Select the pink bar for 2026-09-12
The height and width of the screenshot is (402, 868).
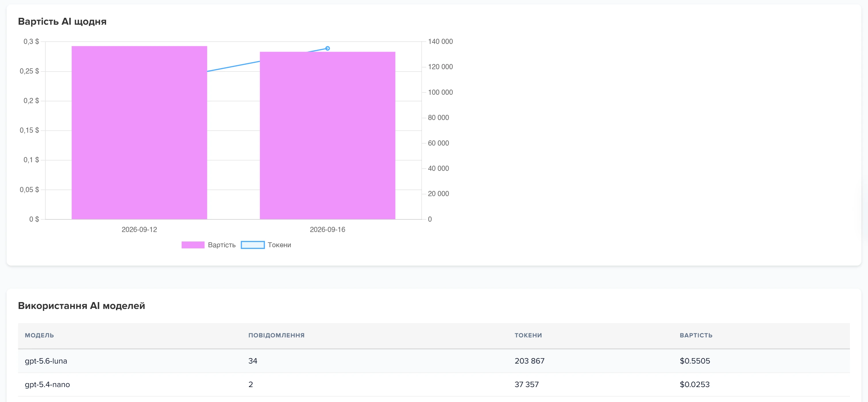pyautogui.click(x=139, y=132)
